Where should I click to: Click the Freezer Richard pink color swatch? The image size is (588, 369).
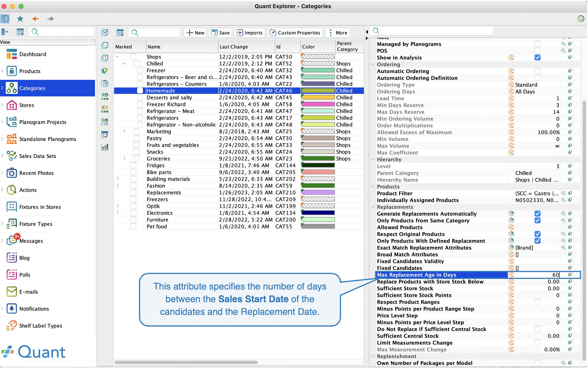tap(318, 104)
